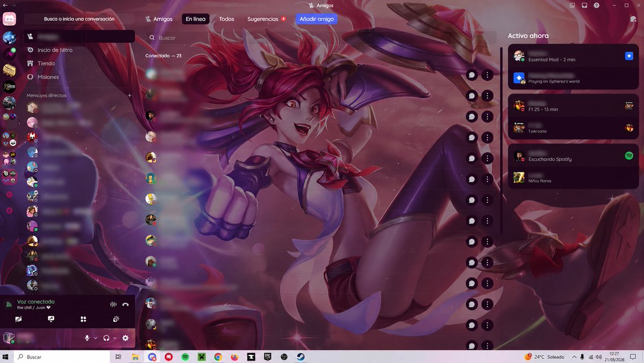Open Windows Task View
This screenshot has height=363, width=644.
[119, 357]
